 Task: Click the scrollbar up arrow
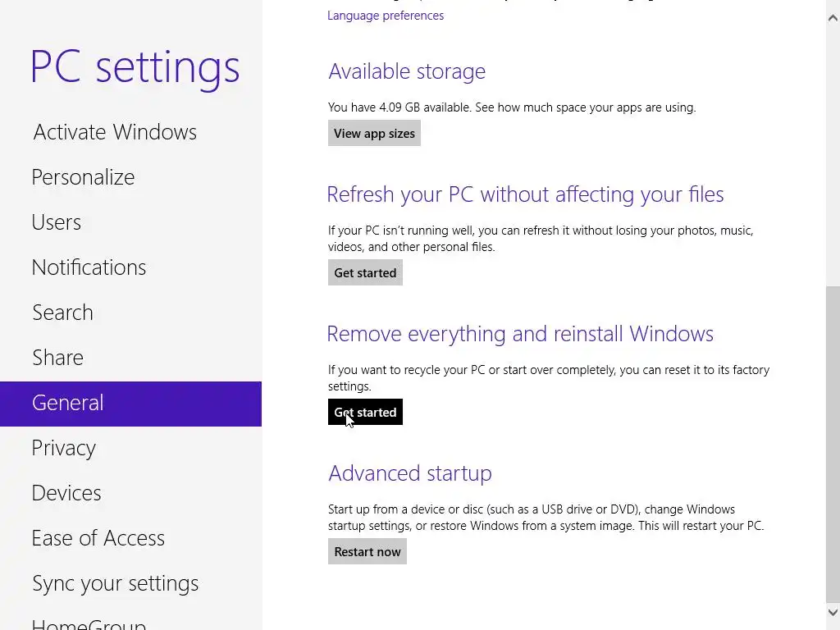(833, 18)
